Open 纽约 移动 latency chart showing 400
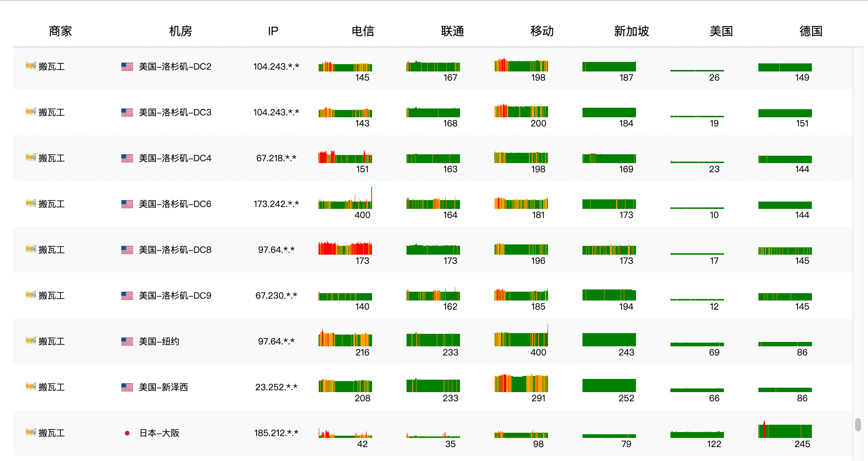 (521, 336)
